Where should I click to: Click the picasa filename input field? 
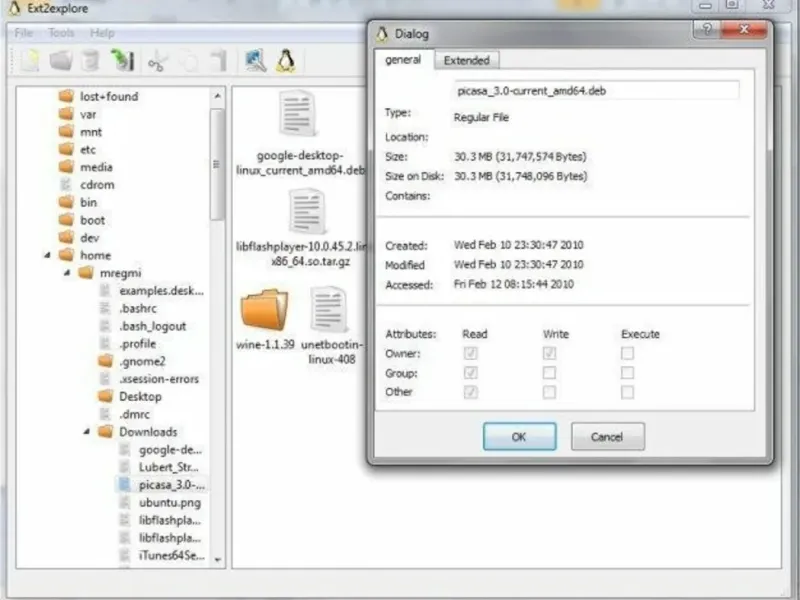point(596,91)
